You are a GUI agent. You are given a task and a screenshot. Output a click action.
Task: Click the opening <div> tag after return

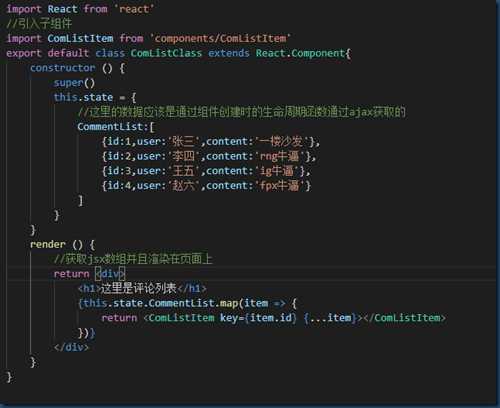pos(110,274)
